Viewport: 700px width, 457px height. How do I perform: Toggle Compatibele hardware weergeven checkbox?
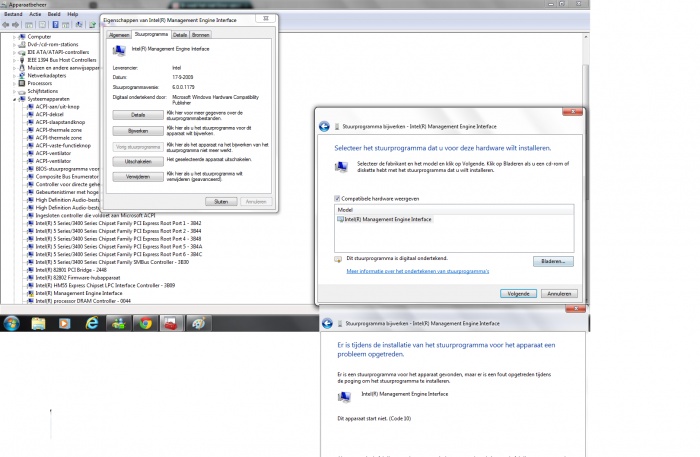coord(337,199)
